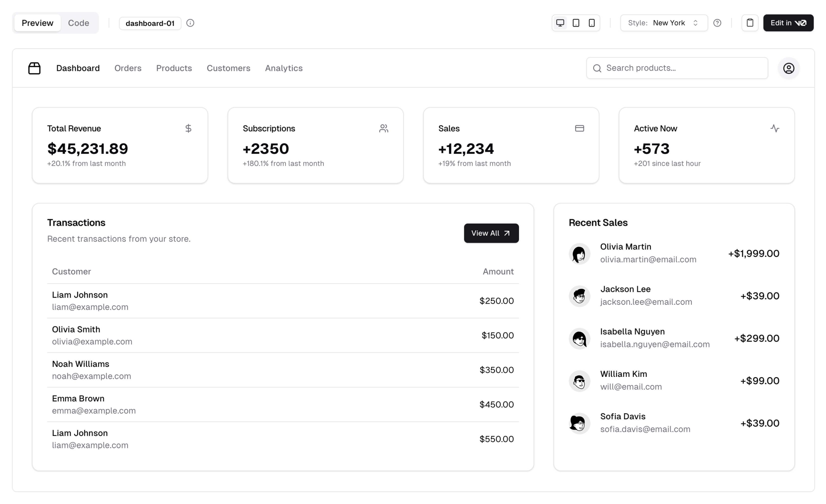The height and width of the screenshot is (504, 826).
Task: Click the credit card icon on the Sales card
Action: pyautogui.click(x=580, y=128)
